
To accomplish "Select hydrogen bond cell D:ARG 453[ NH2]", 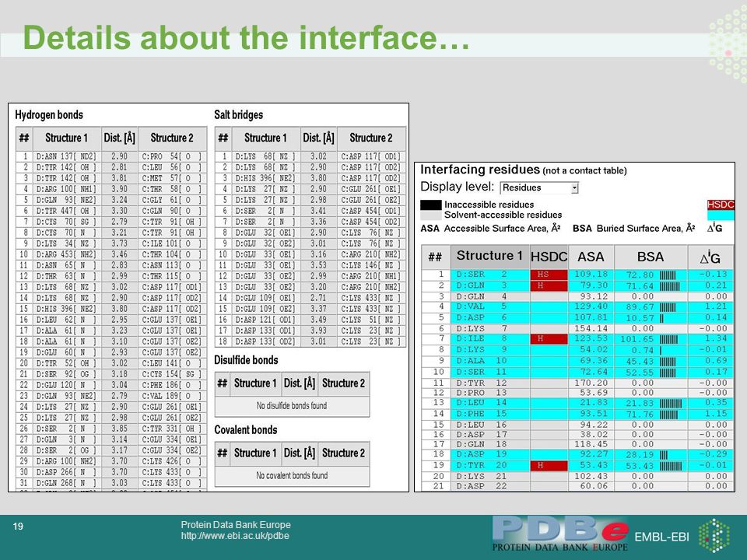I will [x=66, y=254].
